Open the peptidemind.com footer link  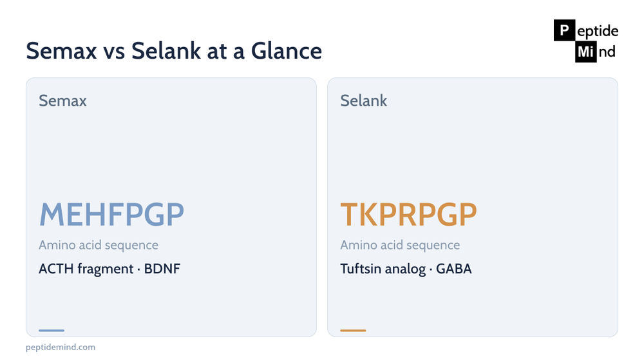coord(61,347)
